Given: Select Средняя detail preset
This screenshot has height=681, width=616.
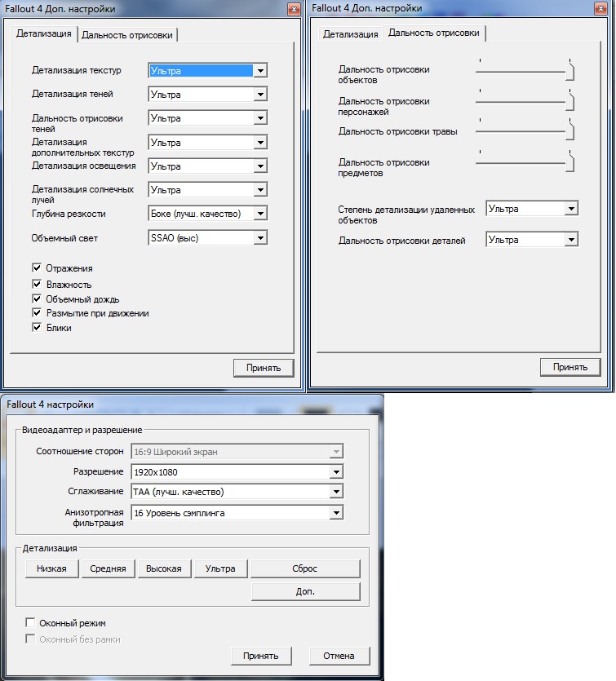Looking at the screenshot, I should 108,568.
